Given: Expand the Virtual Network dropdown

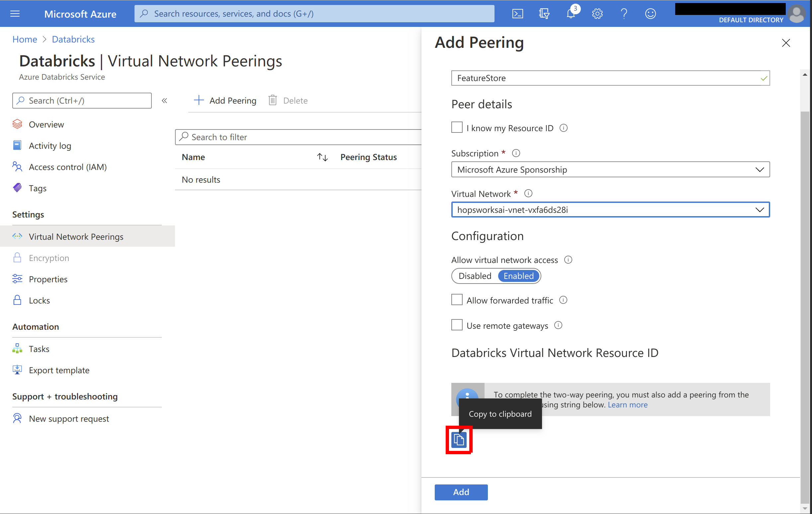Looking at the screenshot, I should tap(760, 210).
